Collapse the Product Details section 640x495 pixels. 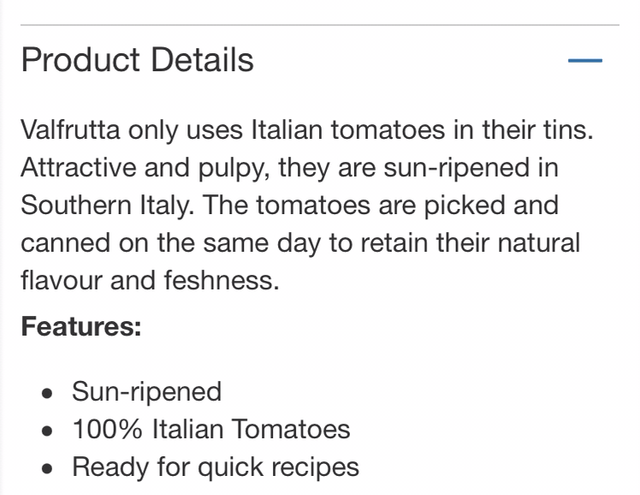click(585, 60)
